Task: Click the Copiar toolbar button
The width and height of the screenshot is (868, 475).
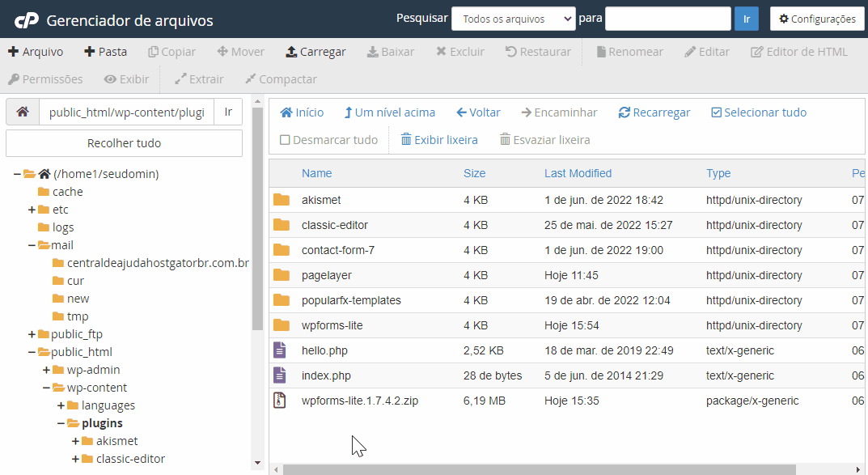Action: [x=171, y=52]
